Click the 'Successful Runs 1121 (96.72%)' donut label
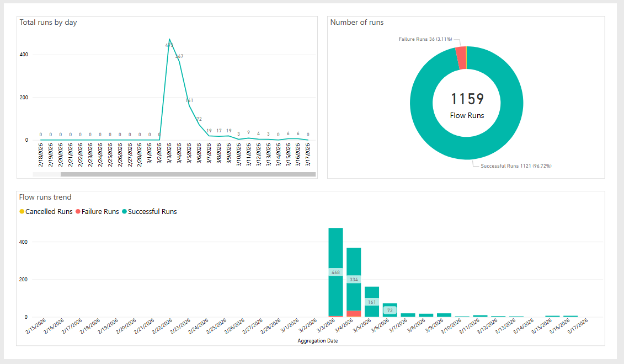Viewport: 624px width, 364px height. pos(516,166)
